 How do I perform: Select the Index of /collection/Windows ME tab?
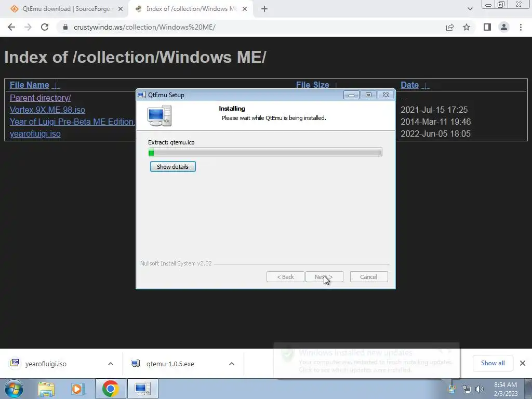190,9
